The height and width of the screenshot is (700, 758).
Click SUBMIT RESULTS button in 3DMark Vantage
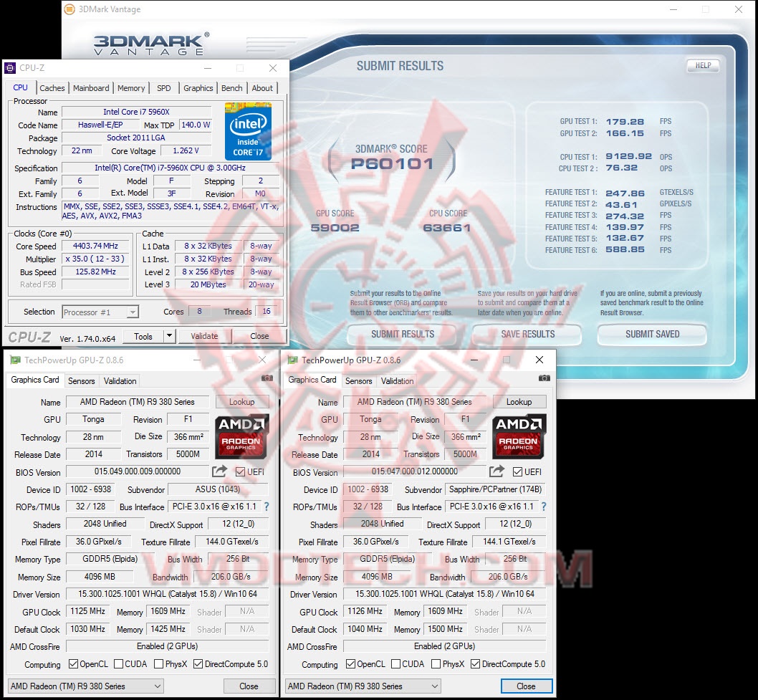coord(402,334)
